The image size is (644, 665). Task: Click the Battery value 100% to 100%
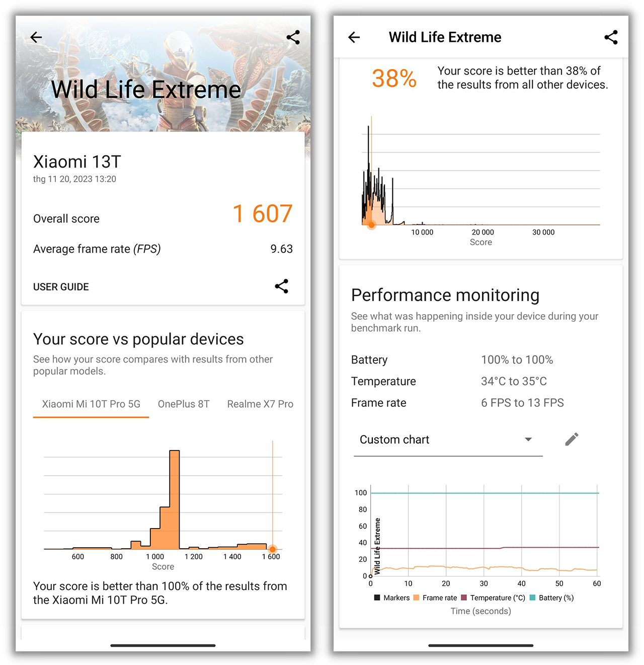[x=517, y=360]
